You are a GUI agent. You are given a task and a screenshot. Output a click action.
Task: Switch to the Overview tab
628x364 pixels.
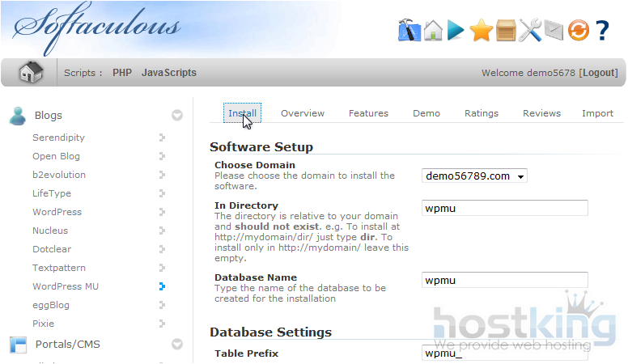tap(303, 113)
